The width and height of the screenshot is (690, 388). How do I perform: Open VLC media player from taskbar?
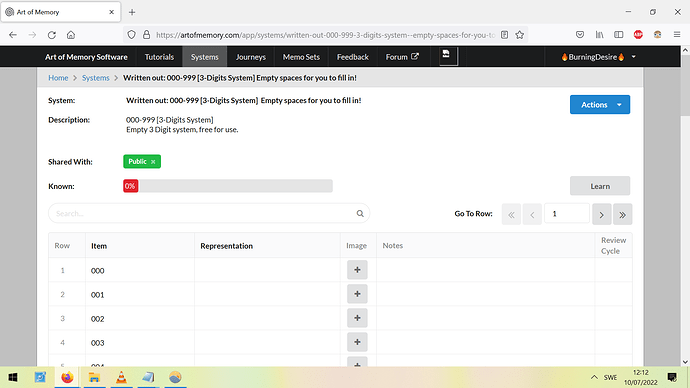pos(121,377)
